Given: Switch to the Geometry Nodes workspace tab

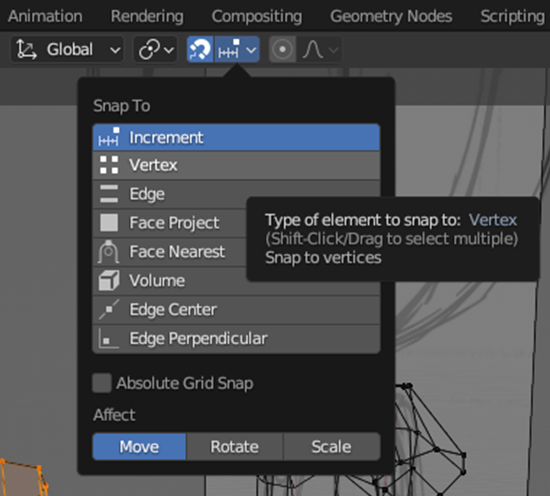Looking at the screenshot, I should (x=391, y=16).
